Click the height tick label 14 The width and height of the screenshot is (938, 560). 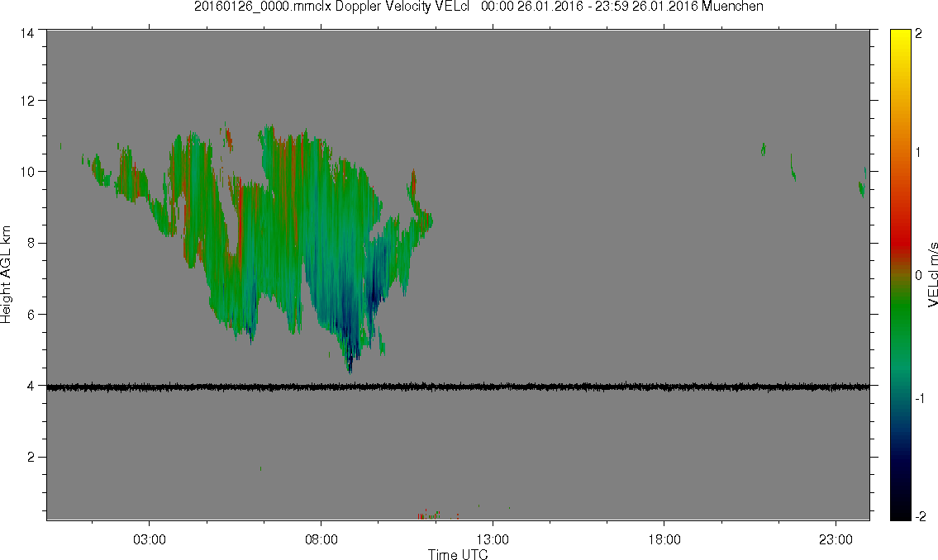click(27, 34)
